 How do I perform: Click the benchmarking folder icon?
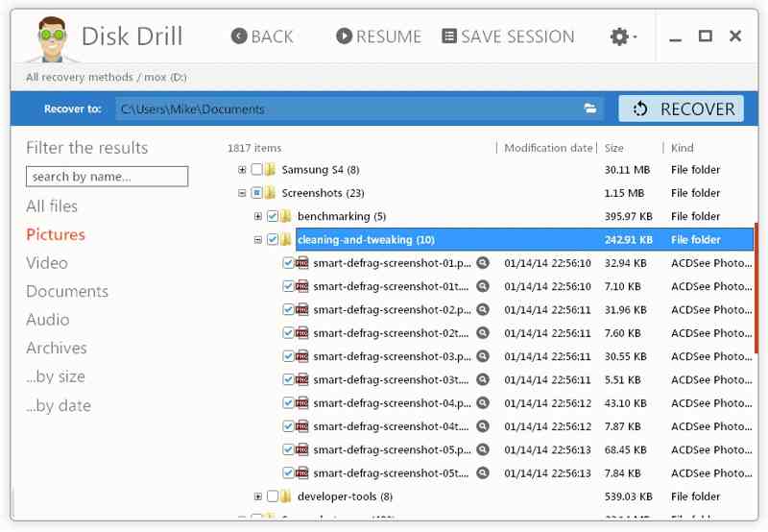(285, 216)
